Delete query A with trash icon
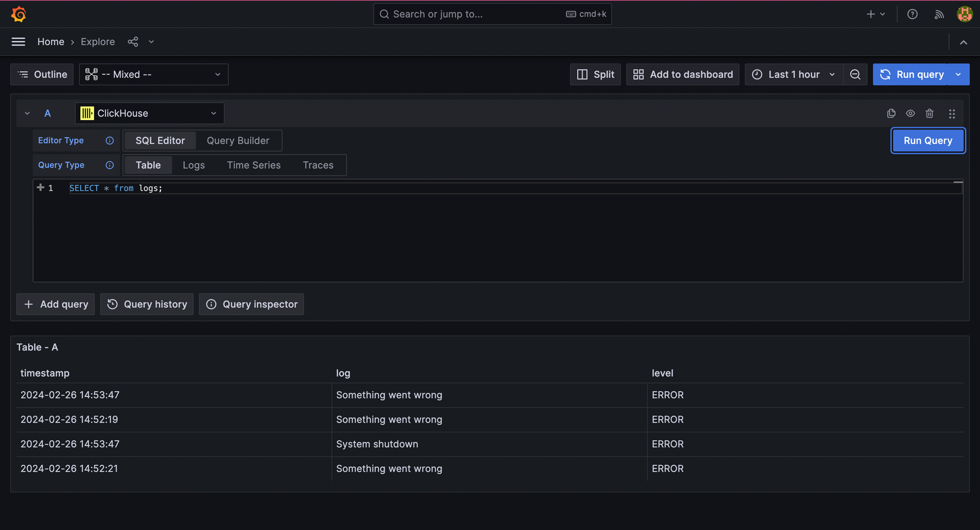The height and width of the screenshot is (530, 980). pyautogui.click(x=930, y=113)
